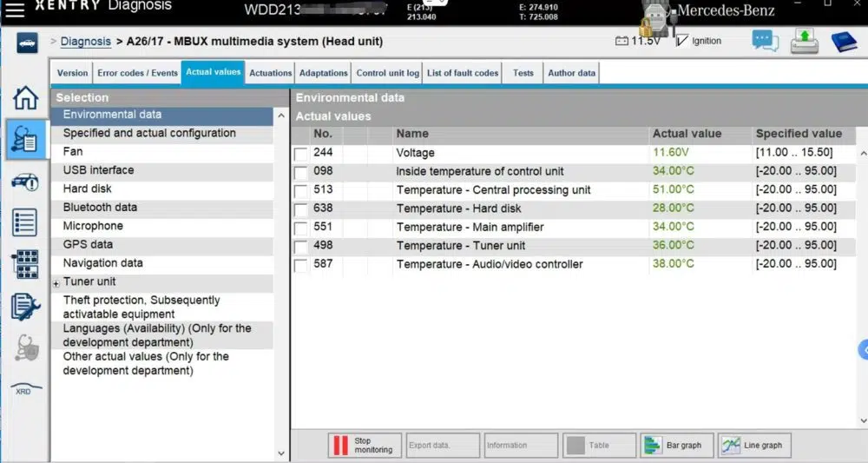Select Bluetooth data entry
The image size is (868, 463).
(162, 208)
